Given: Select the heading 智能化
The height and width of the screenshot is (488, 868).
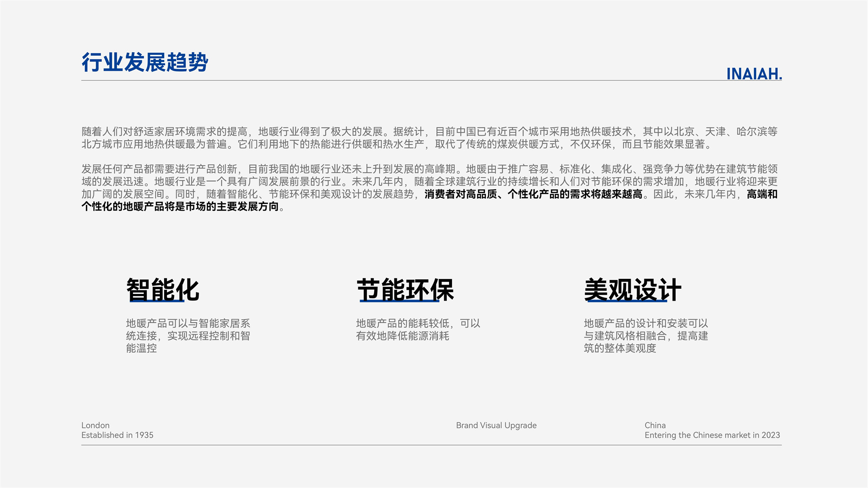Looking at the screenshot, I should click(x=163, y=290).
